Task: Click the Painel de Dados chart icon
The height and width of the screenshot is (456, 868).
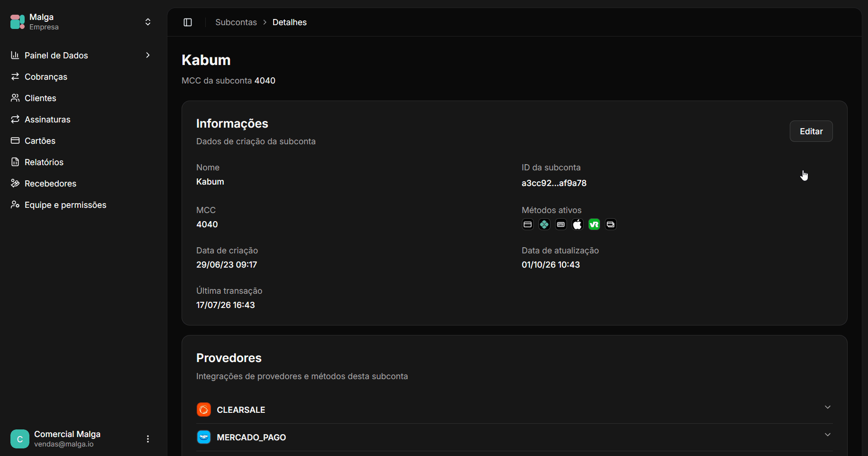Action: (x=15, y=55)
